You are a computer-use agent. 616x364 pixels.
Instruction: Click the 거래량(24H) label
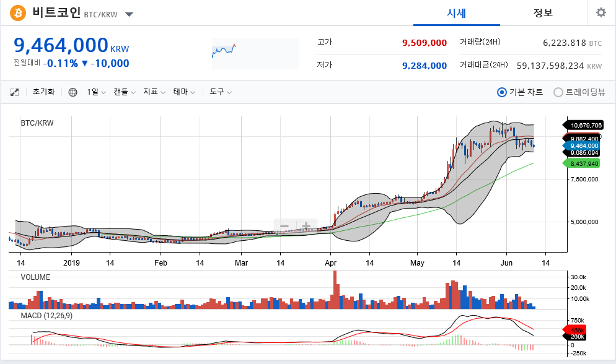pyautogui.click(x=480, y=41)
